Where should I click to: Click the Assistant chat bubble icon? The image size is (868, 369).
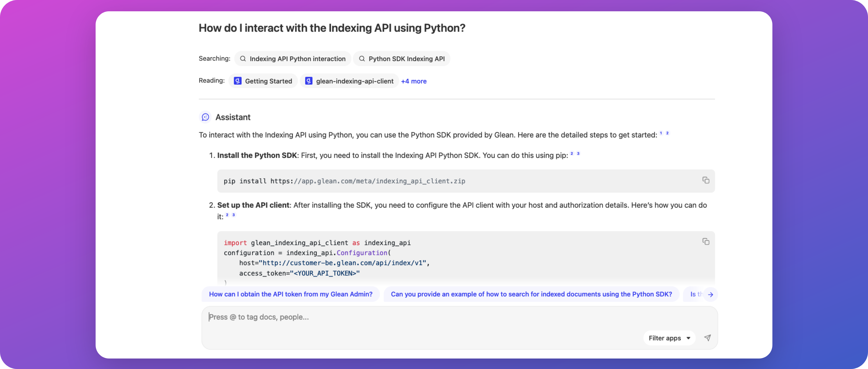coord(205,117)
